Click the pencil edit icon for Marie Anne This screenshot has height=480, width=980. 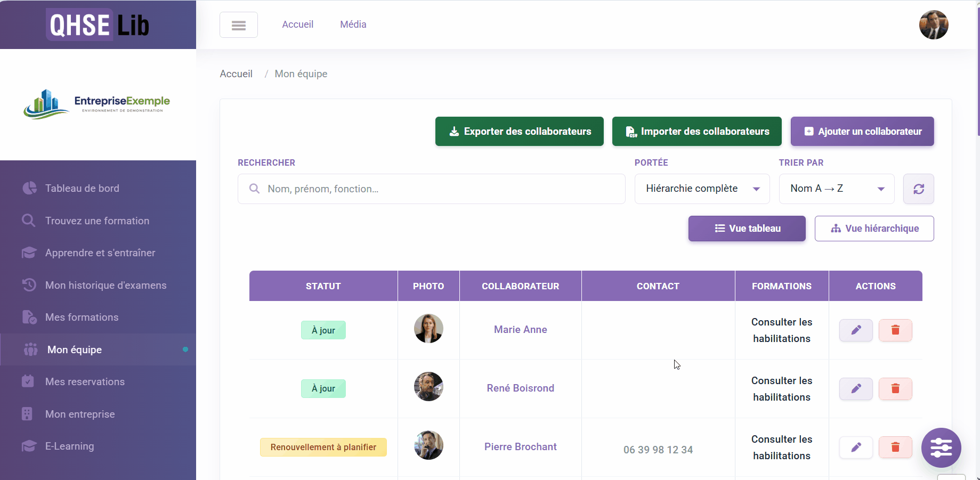[855, 330]
